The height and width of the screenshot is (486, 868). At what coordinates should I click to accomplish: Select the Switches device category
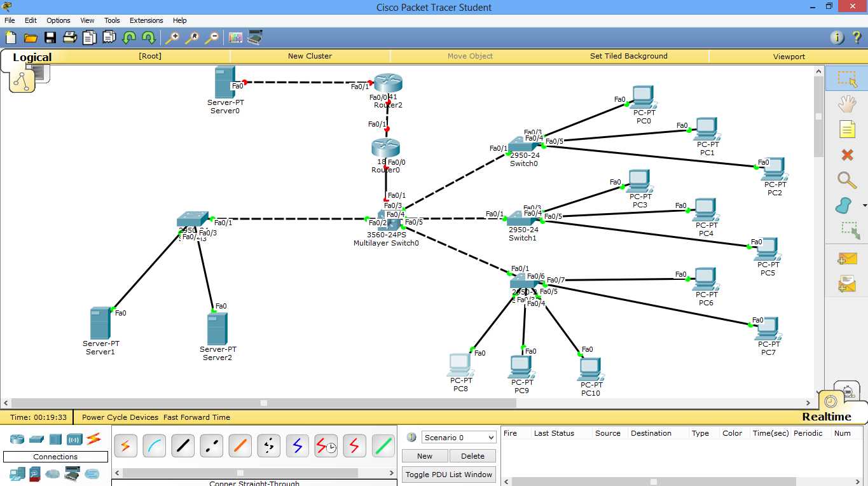[x=36, y=439]
